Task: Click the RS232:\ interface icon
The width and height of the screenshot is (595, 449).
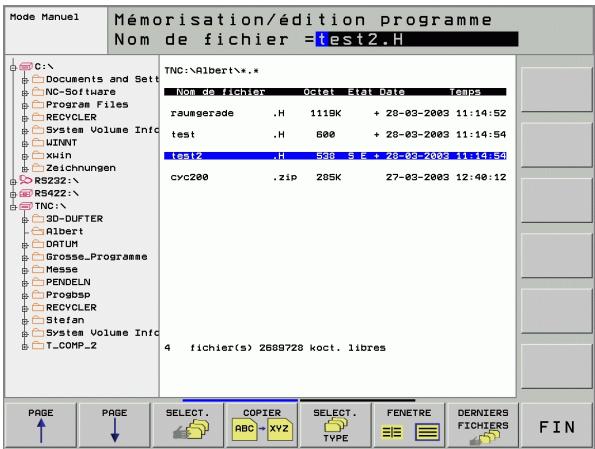Action: pyautogui.click(x=26, y=180)
